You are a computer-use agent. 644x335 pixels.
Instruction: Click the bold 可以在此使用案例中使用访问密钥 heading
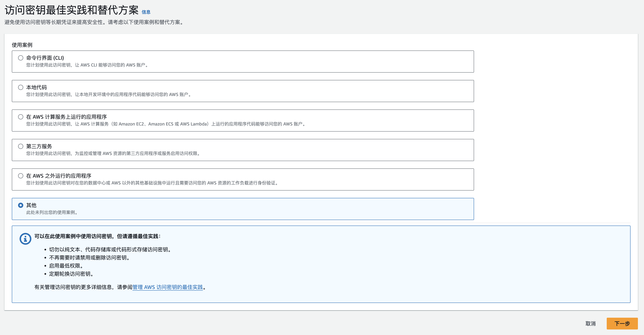click(x=97, y=236)
